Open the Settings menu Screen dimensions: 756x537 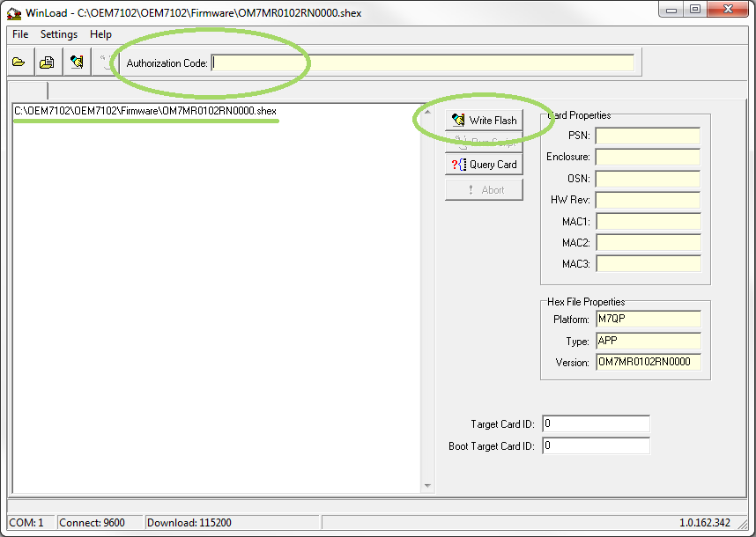59,34
